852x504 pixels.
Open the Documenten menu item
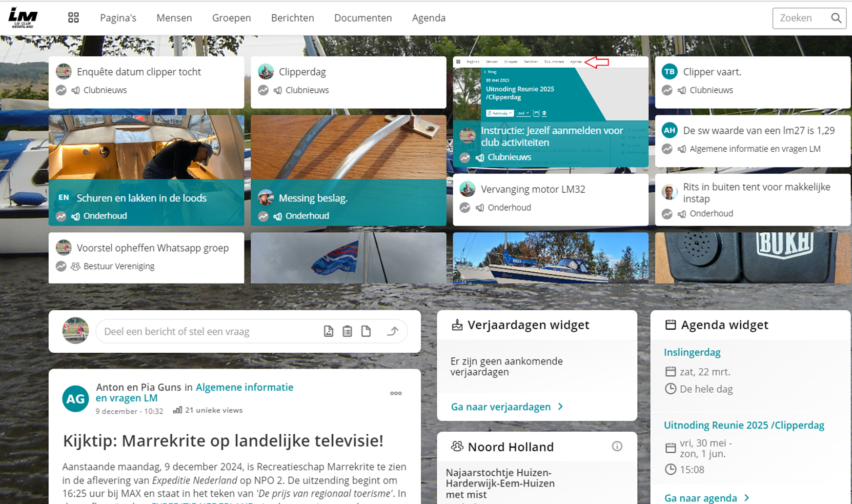point(362,18)
